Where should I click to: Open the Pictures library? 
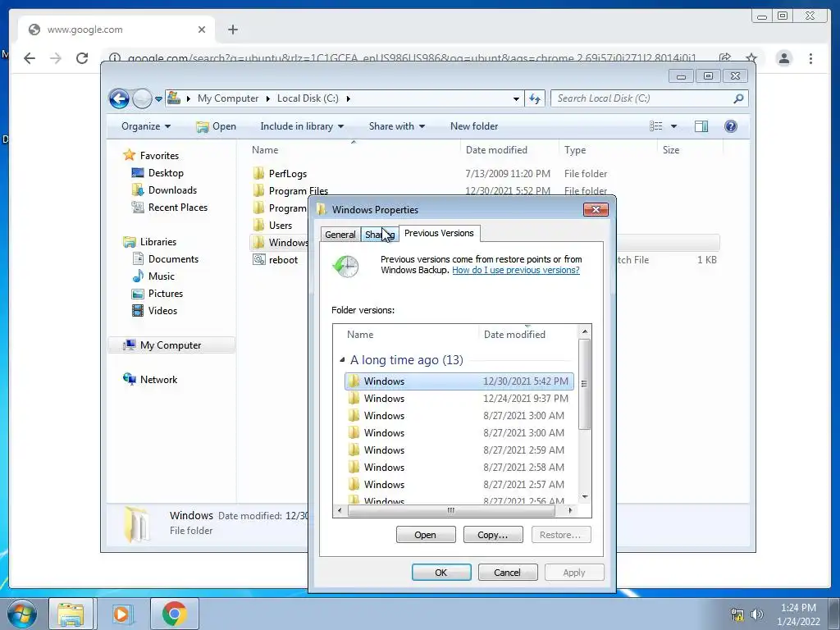tap(166, 294)
